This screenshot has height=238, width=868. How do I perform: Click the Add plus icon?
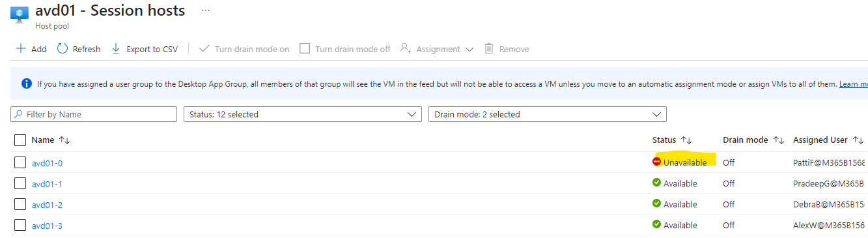[x=20, y=49]
